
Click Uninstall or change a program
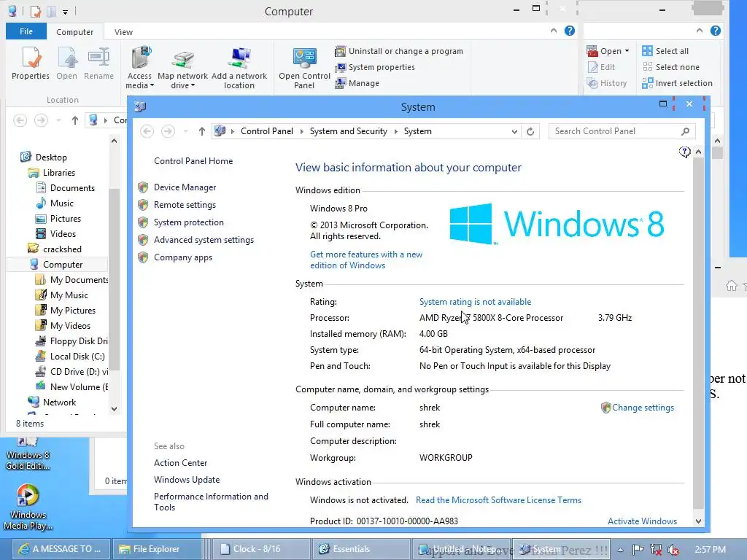click(x=399, y=51)
